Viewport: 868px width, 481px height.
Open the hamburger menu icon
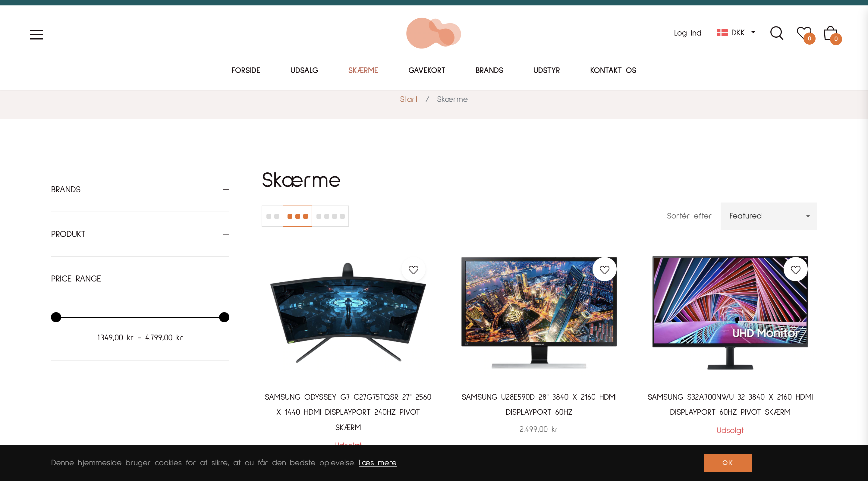tap(36, 34)
